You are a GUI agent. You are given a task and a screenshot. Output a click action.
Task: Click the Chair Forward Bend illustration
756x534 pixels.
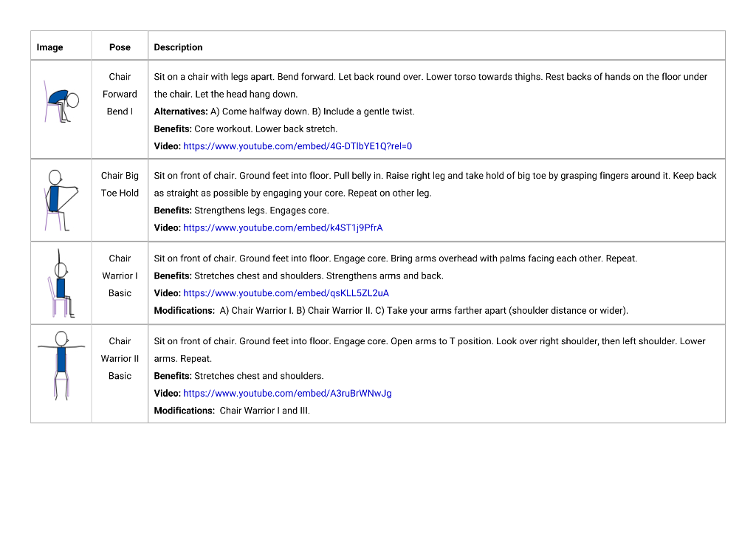[61, 102]
